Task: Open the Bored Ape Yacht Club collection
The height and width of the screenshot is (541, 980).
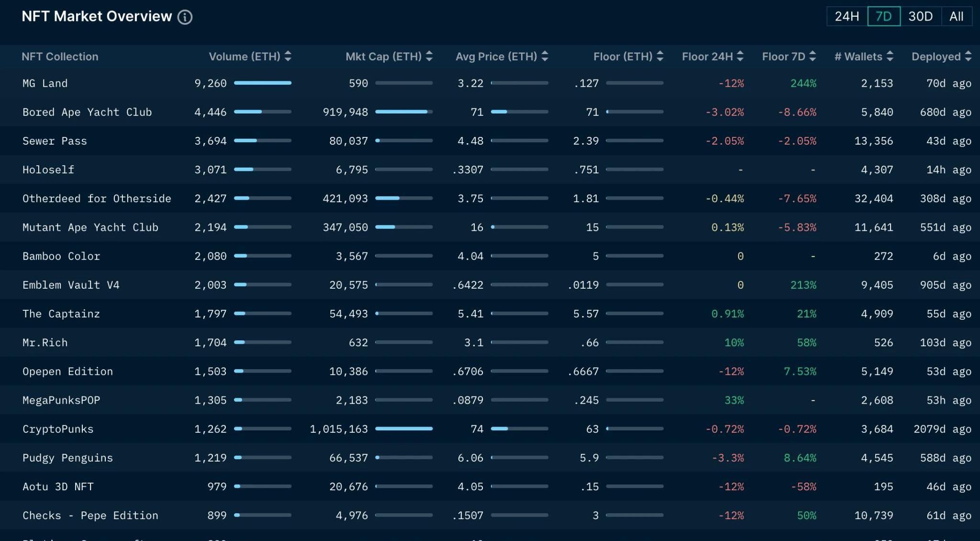Action: pyautogui.click(x=87, y=112)
